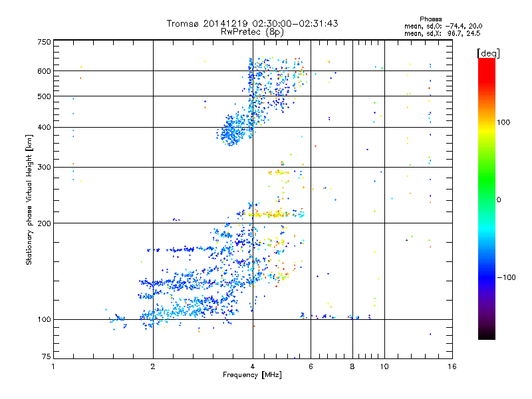Click the 'Phases' header text
The image size is (532, 399).
click(430, 19)
